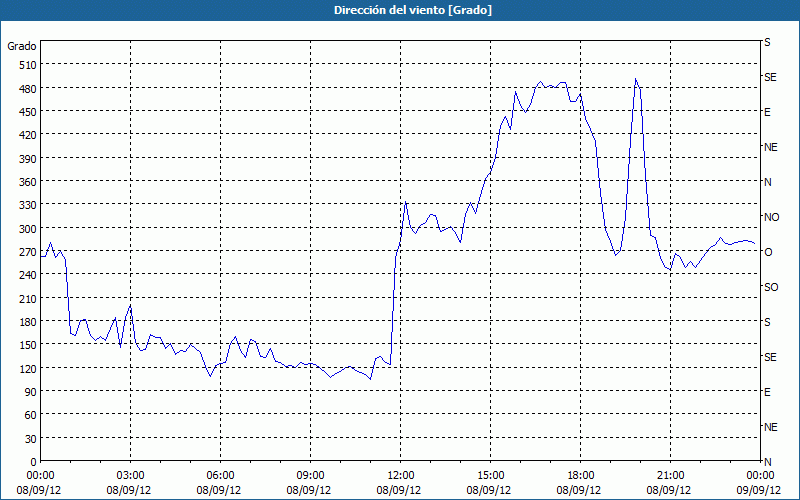800x500 pixels.
Task: Select the 06:00 time label
Action: [x=220, y=476]
